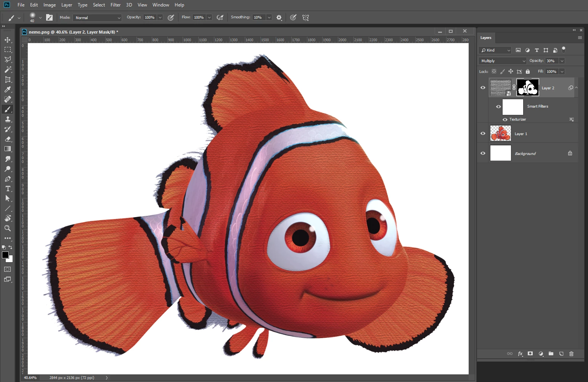The image size is (588, 382).
Task: Select the Eraser tool
Action: click(x=8, y=139)
